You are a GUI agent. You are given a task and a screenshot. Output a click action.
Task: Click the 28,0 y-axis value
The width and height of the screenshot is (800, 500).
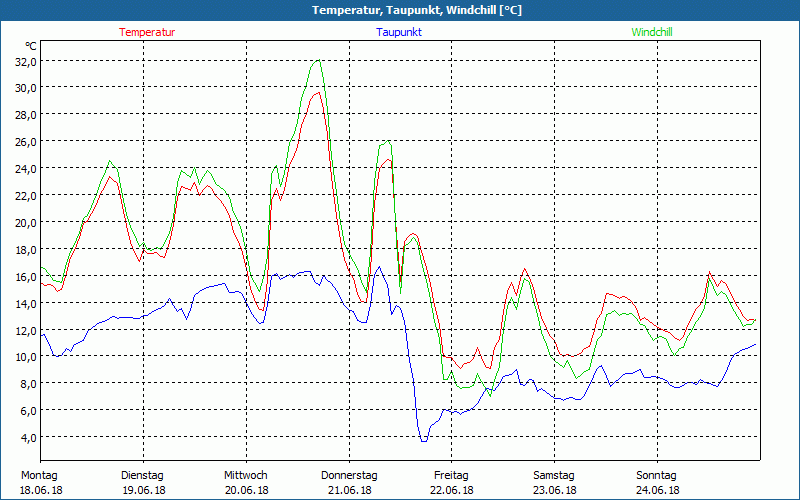(26, 115)
